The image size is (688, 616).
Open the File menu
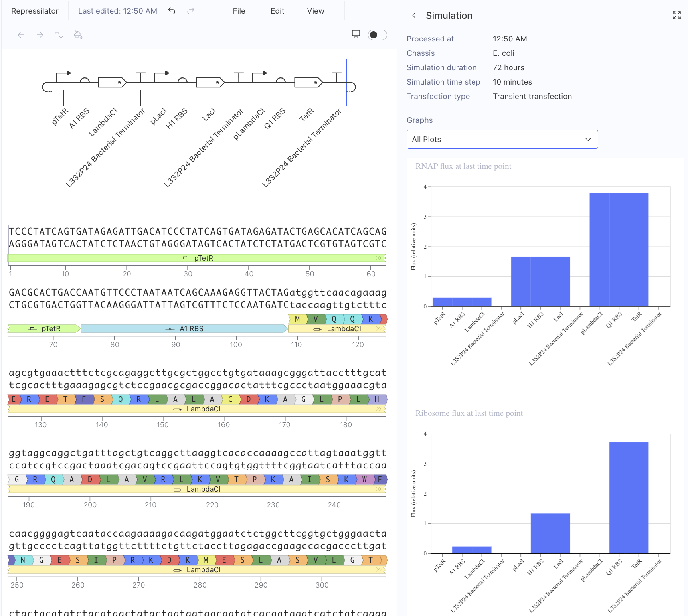pyautogui.click(x=239, y=11)
